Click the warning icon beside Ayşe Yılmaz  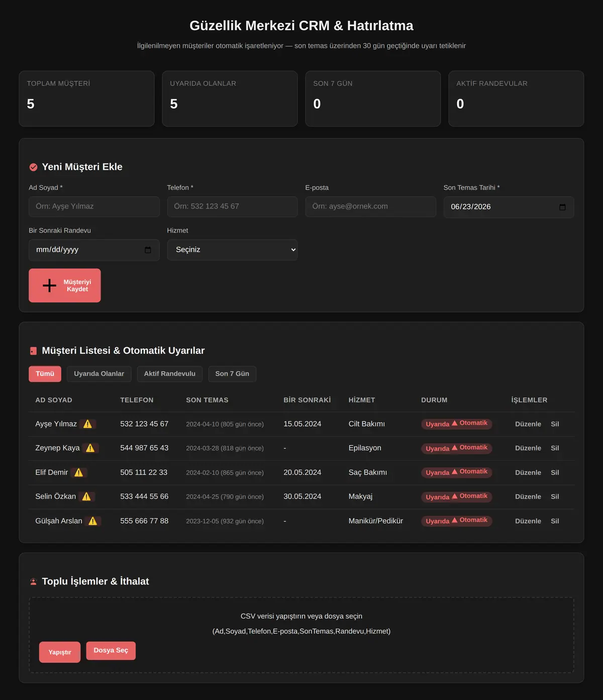pyautogui.click(x=87, y=424)
